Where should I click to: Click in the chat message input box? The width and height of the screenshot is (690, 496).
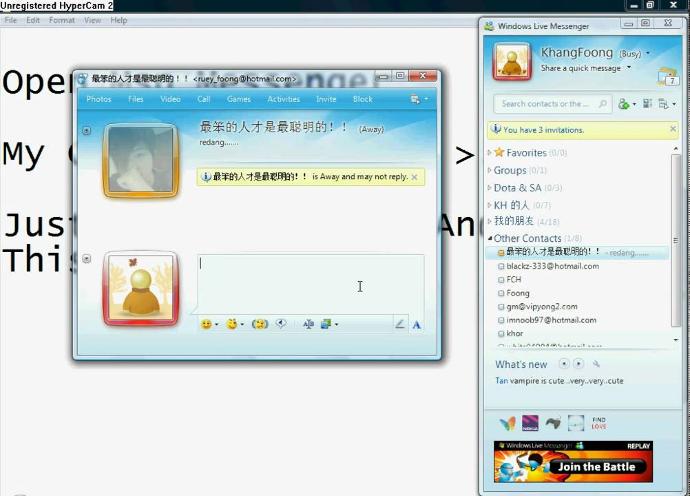[311, 284]
